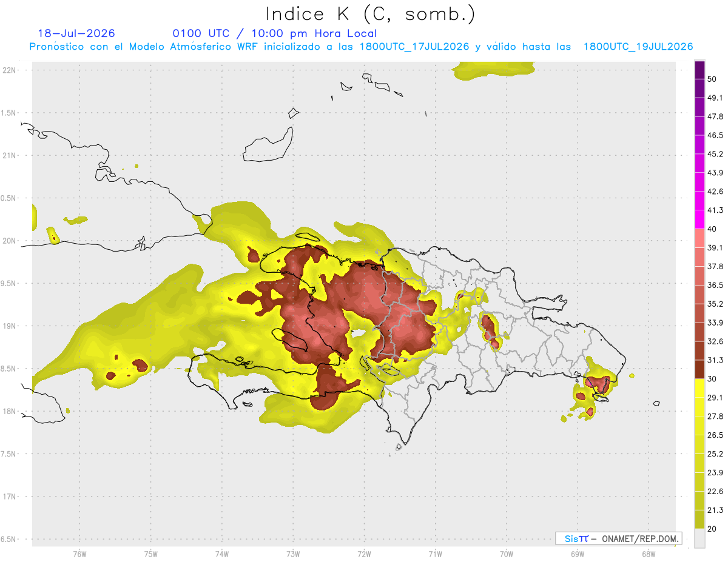The width and height of the screenshot is (728, 562).
Task: Click the '43.9' value on the color scale
Action: (715, 173)
